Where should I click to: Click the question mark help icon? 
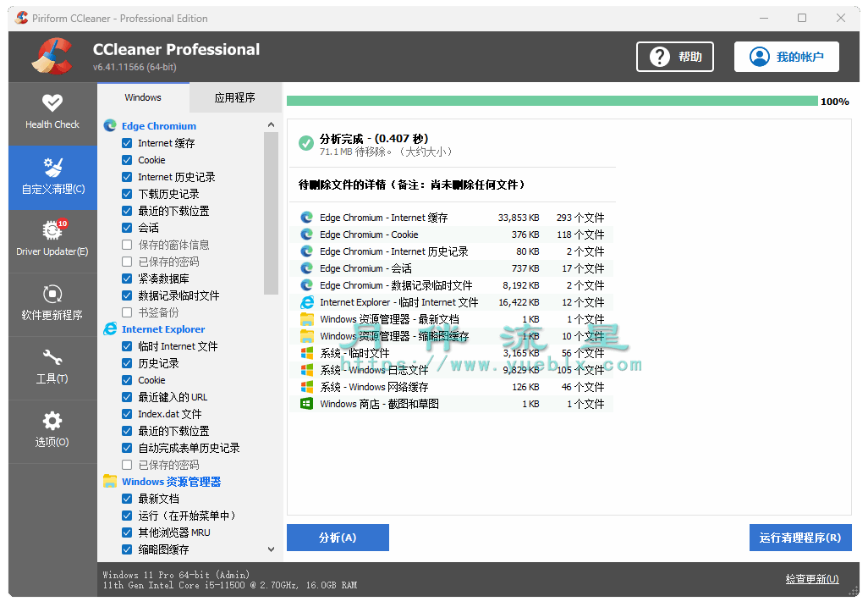pos(659,57)
